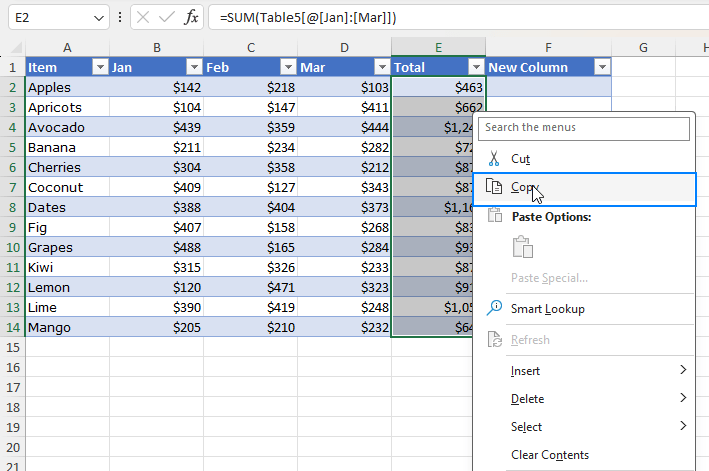Select row 20 header
The width and height of the screenshot is (709, 471).
pos(13,447)
